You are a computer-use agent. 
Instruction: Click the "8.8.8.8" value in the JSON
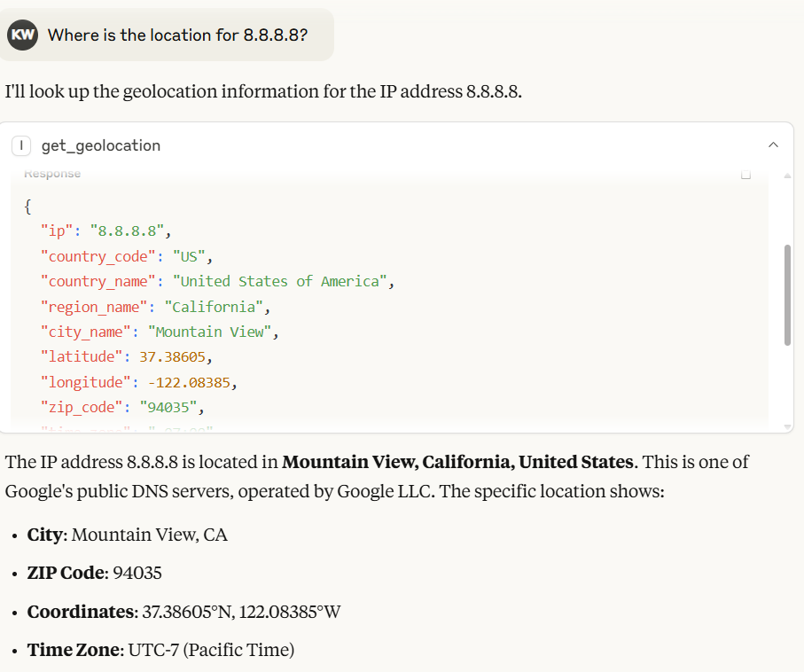click(x=127, y=231)
